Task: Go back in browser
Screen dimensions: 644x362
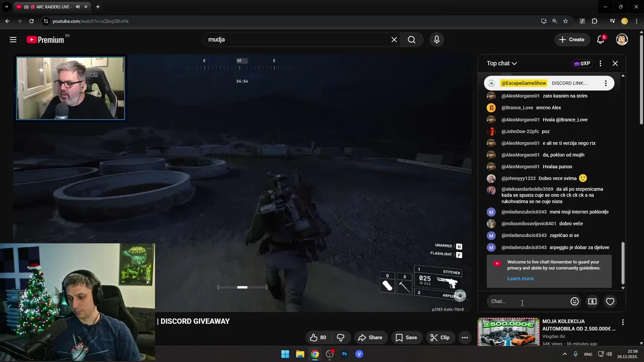Action: click(7, 21)
